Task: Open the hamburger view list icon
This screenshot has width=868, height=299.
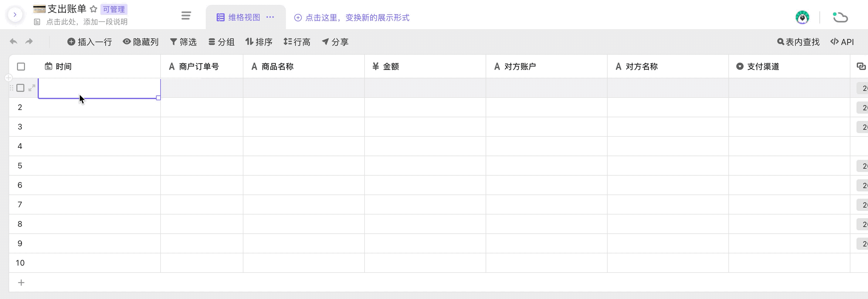Action: click(186, 15)
